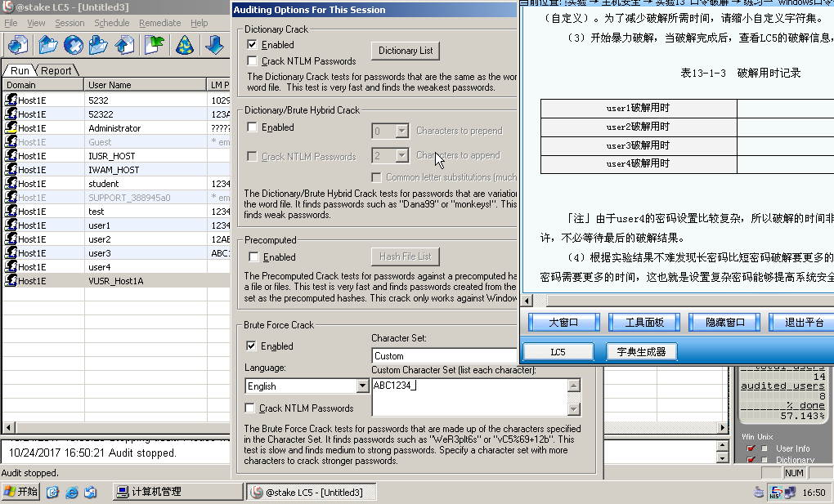The image size is (834, 504).
Task: Click the network computers tray icon
Action: tap(790, 493)
